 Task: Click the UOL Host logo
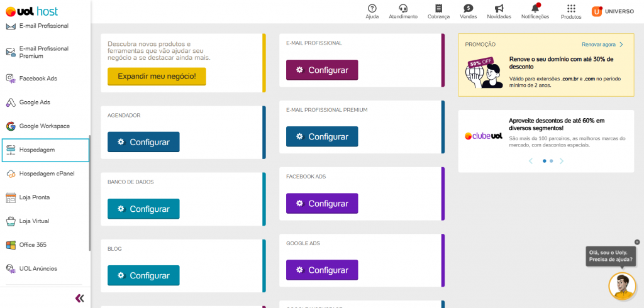[32, 11]
